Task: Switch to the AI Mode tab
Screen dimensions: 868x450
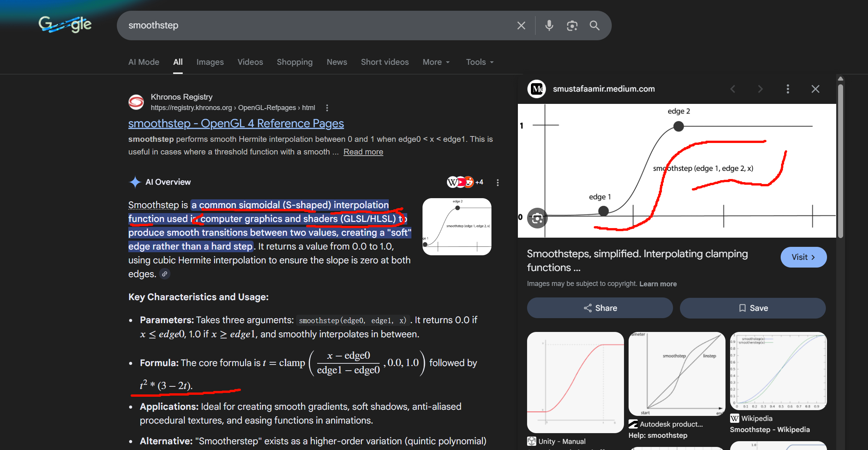Action: [144, 62]
